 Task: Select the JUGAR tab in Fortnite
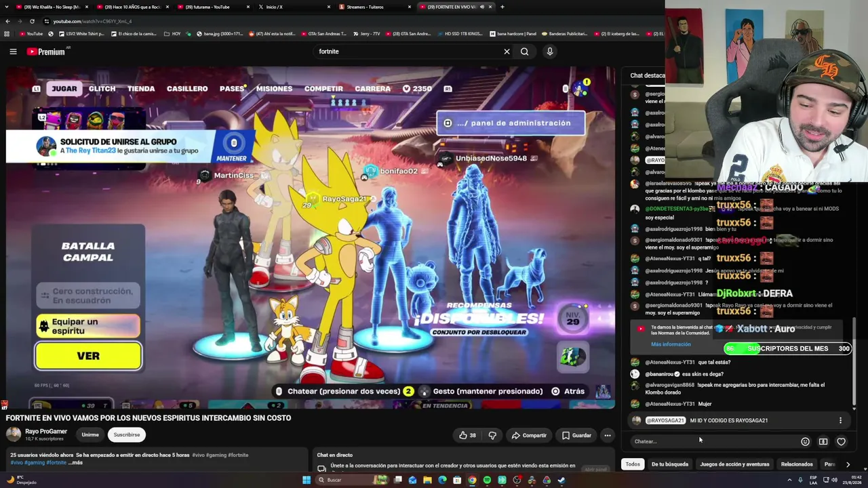pos(64,89)
